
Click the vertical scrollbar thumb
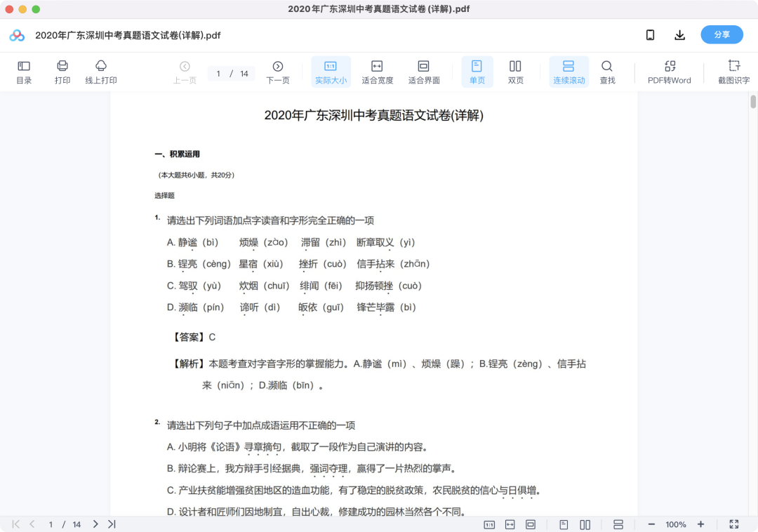753,102
